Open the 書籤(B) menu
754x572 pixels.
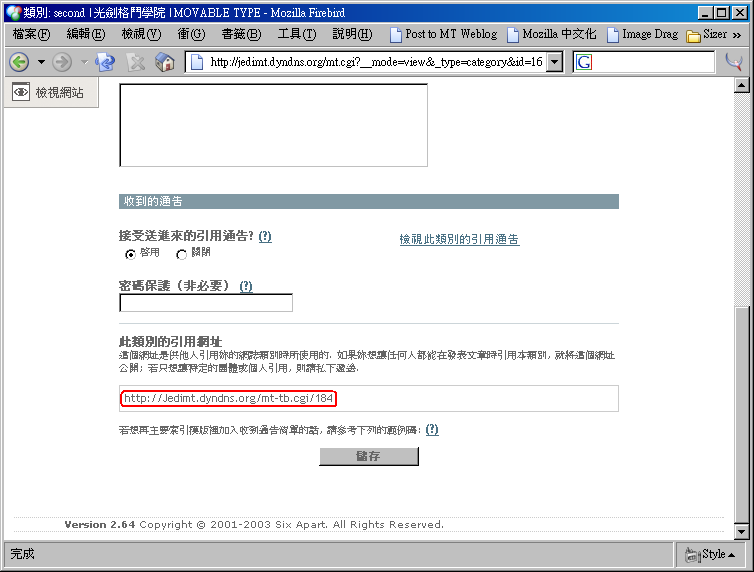pos(241,34)
